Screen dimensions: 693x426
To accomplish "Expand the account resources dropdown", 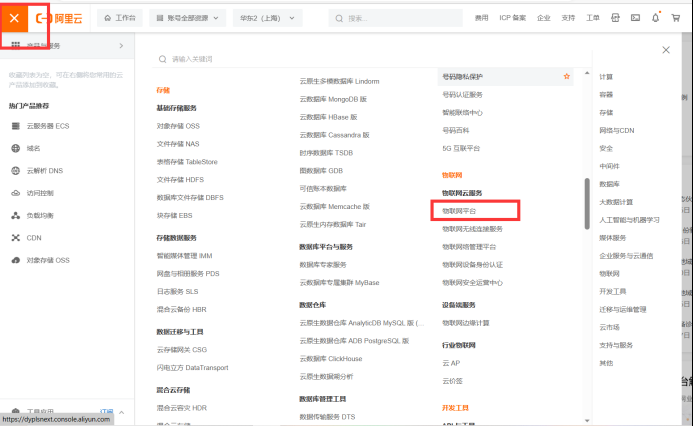I will coord(187,18).
